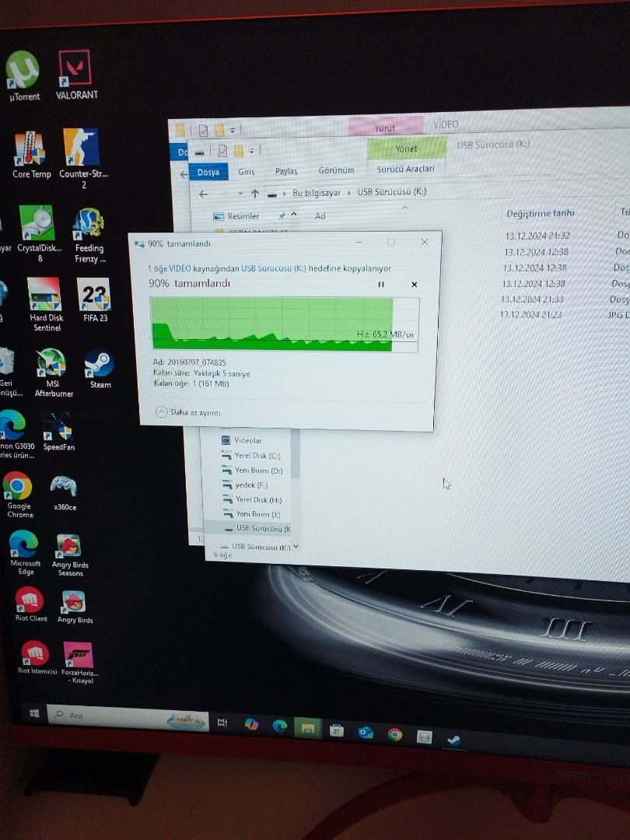Cancel the copy with the X button
Viewport: 630px width, 840px height.
[x=414, y=285]
